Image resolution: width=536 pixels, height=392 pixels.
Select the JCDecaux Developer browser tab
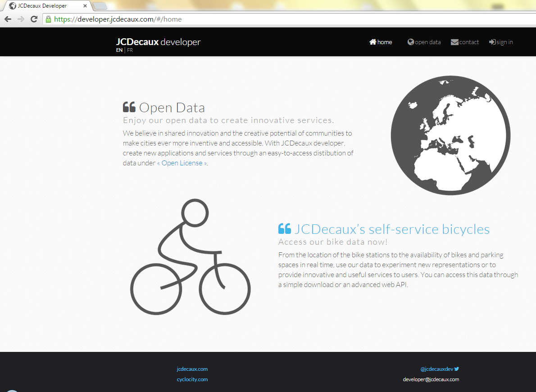tap(46, 6)
